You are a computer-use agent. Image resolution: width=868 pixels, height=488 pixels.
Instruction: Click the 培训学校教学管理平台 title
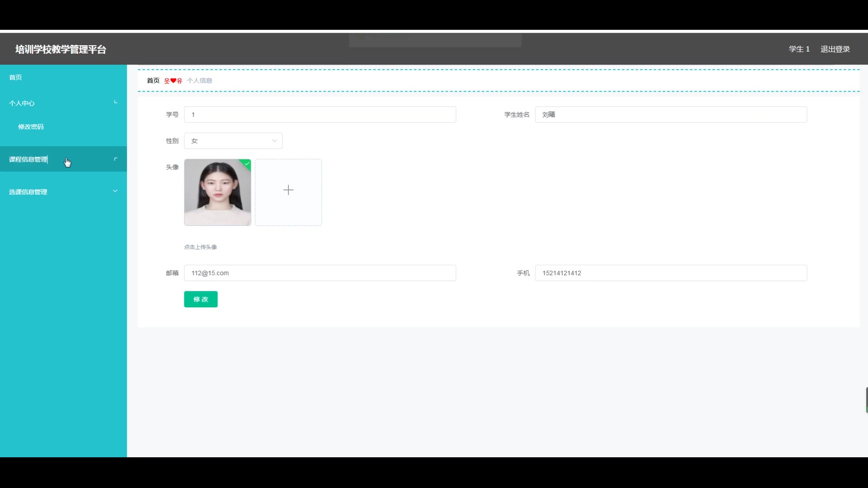[x=61, y=49]
